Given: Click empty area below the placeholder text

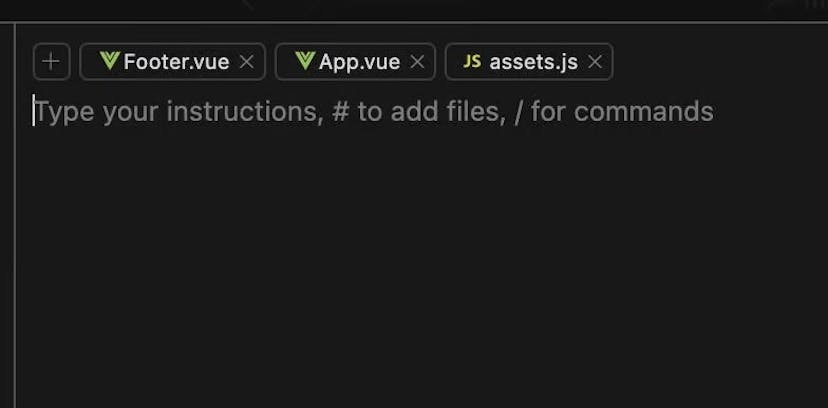Looking at the screenshot, I should coord(400,220).
